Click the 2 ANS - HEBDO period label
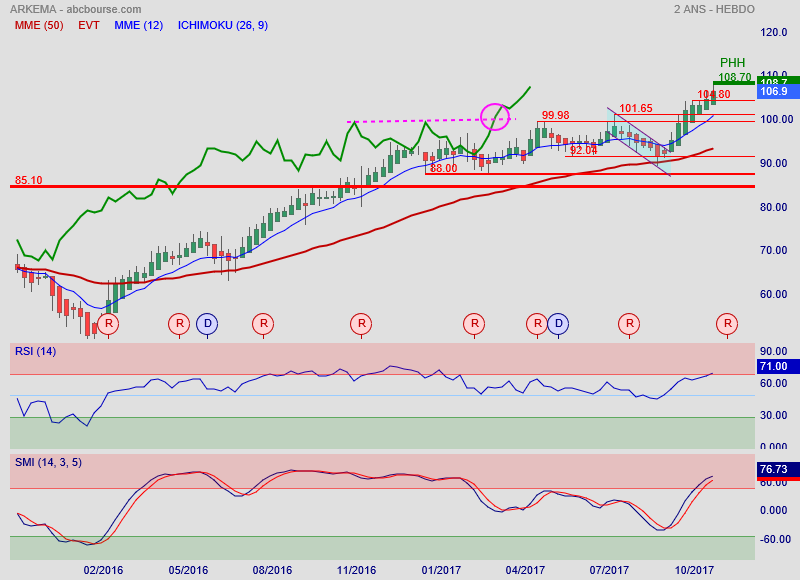The width and height of the screenshot is (800, 580). pos(714,9)
